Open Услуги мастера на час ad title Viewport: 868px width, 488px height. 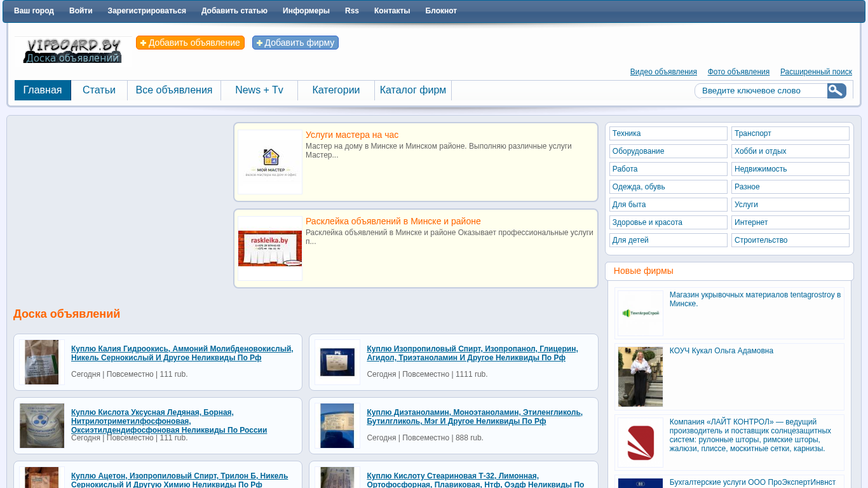click(x=352, y=135)
